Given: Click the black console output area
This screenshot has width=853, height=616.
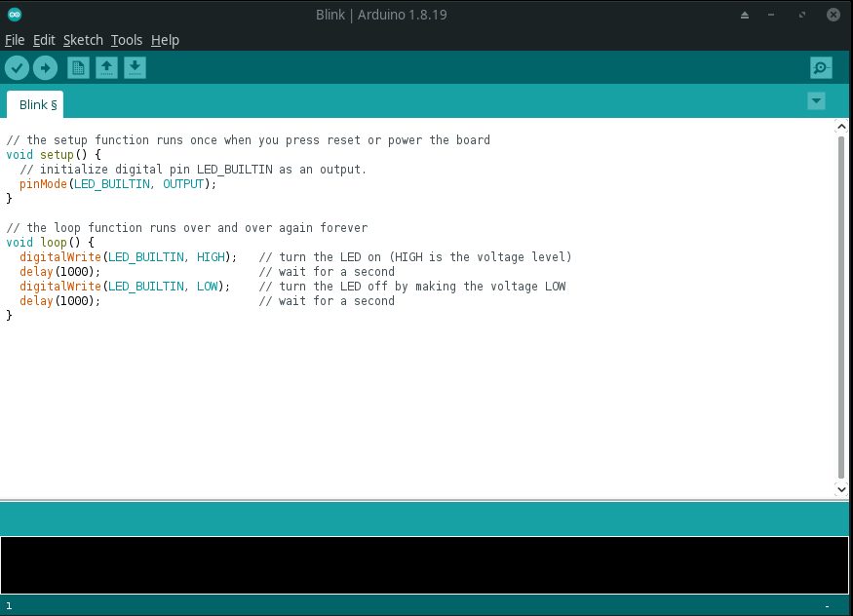Looking at the screenshot, I should [424, 565].
